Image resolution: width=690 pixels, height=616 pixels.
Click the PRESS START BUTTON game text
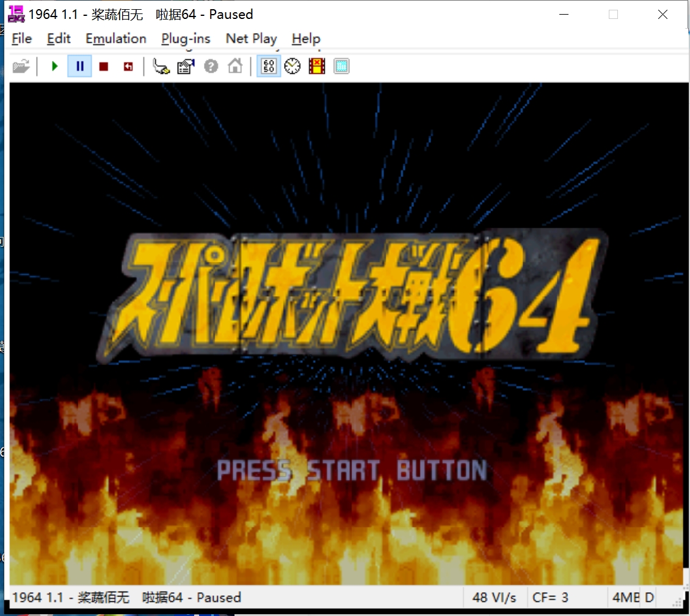(x=352, y=470)
